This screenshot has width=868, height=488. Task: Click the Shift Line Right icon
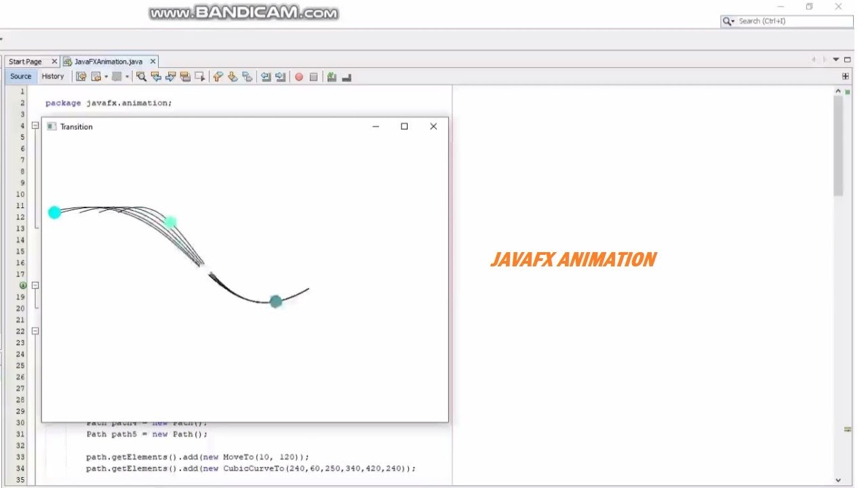click(280, 77)
